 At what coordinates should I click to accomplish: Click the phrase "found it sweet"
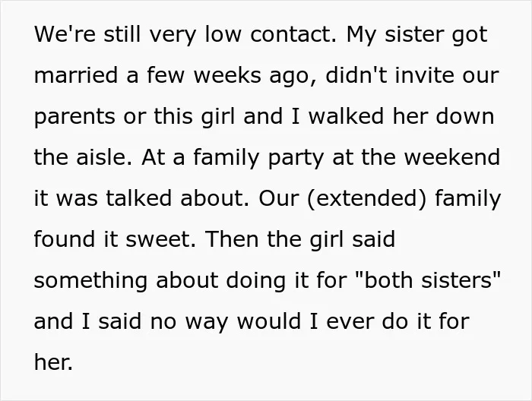pyautogui.click(x=115, y=239)
